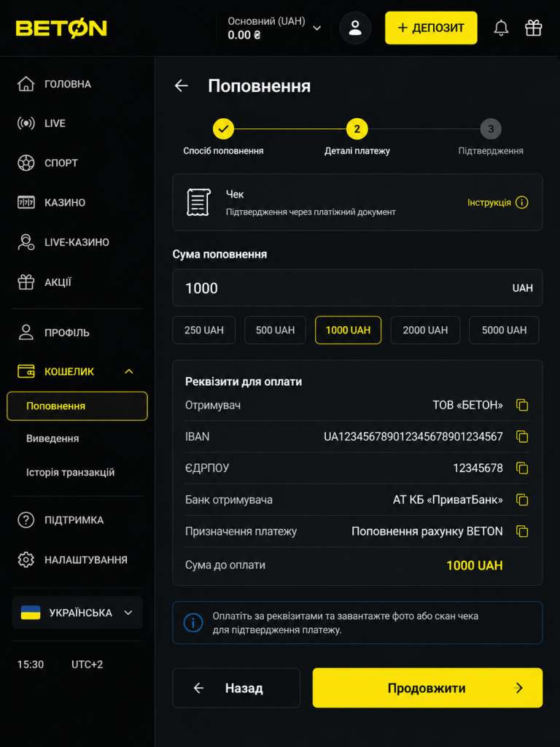
Task: Click the person ПРОФІЛЬ icon
Action: (x=26, y=332)
